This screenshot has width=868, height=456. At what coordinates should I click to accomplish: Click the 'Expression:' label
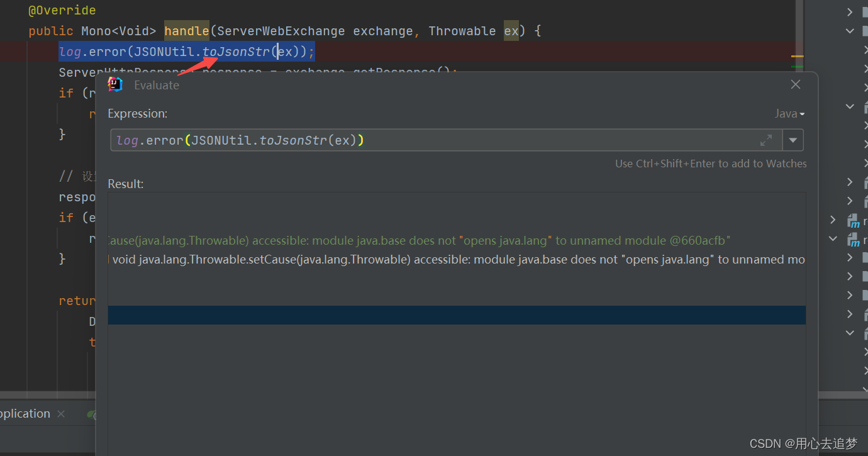[x=138, y=114]
